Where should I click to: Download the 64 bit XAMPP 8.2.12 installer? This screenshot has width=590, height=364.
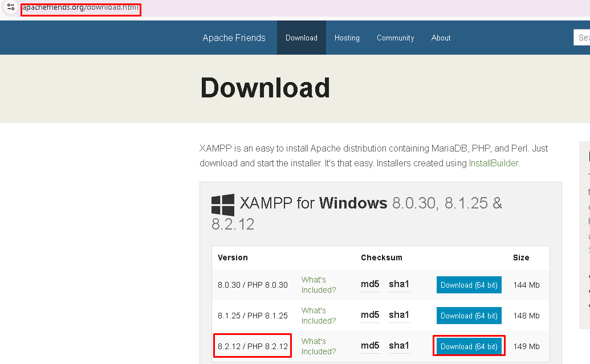[469, 346]
